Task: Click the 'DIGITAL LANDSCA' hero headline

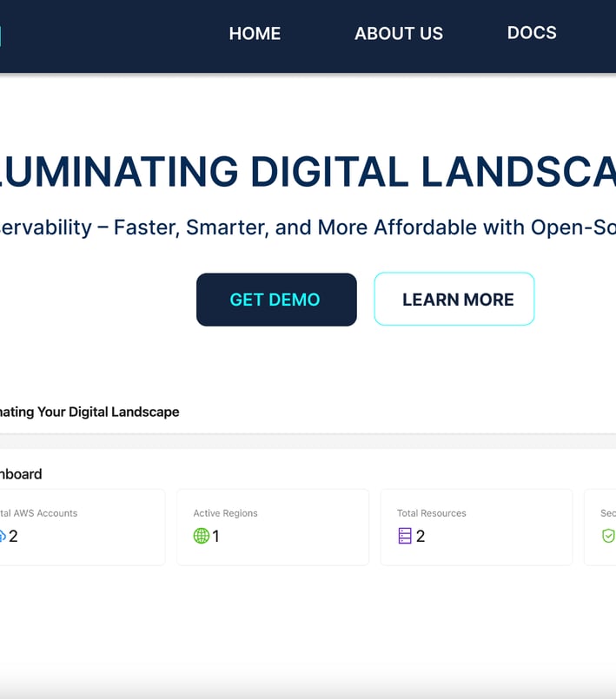Action: (434, 172)
